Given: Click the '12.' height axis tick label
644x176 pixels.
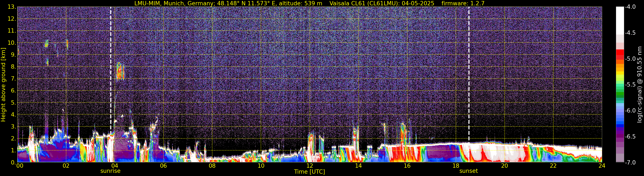Looking at the screenshot, I should click(12, 19).
